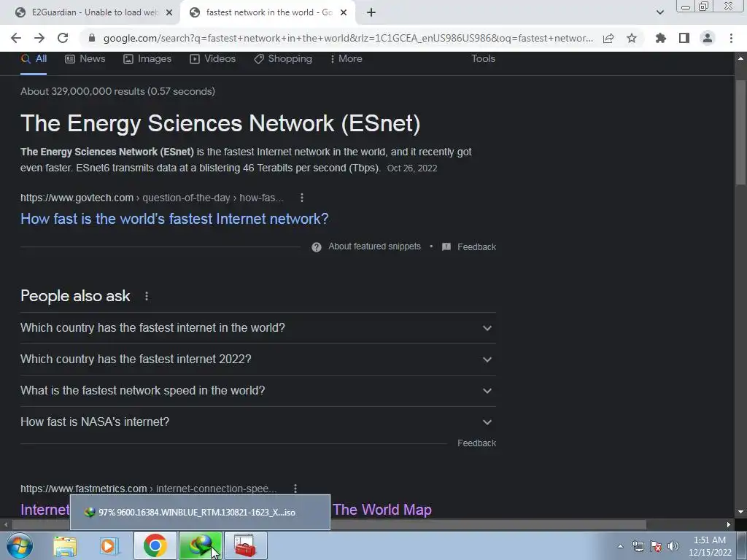Open the fastmetrics result options three-dot icon

click(x=295, y=489)
